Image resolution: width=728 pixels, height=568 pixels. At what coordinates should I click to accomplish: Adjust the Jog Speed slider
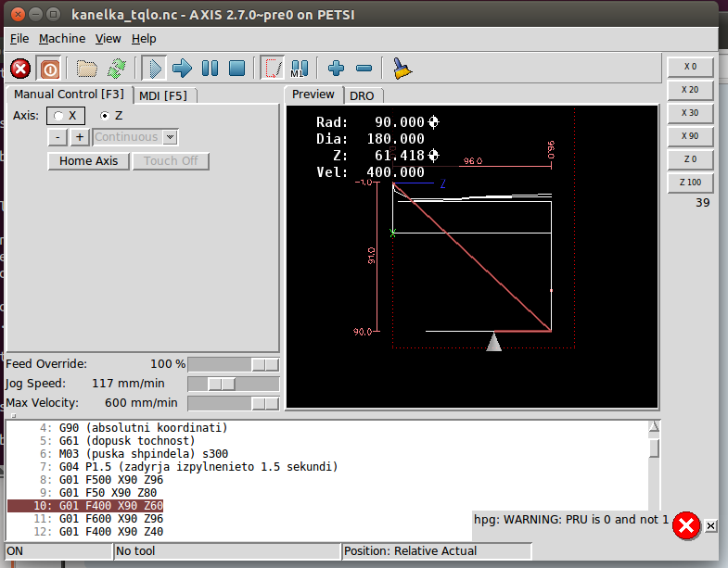tap(221, 384)
